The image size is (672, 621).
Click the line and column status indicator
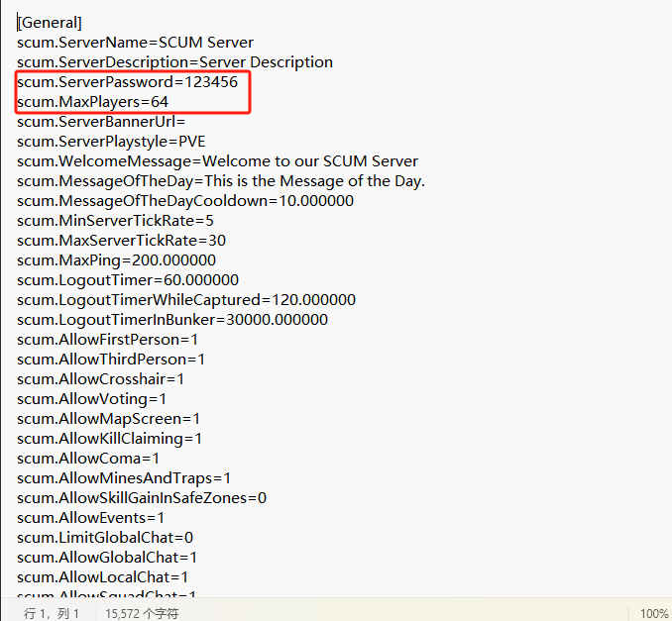point(52,614)
